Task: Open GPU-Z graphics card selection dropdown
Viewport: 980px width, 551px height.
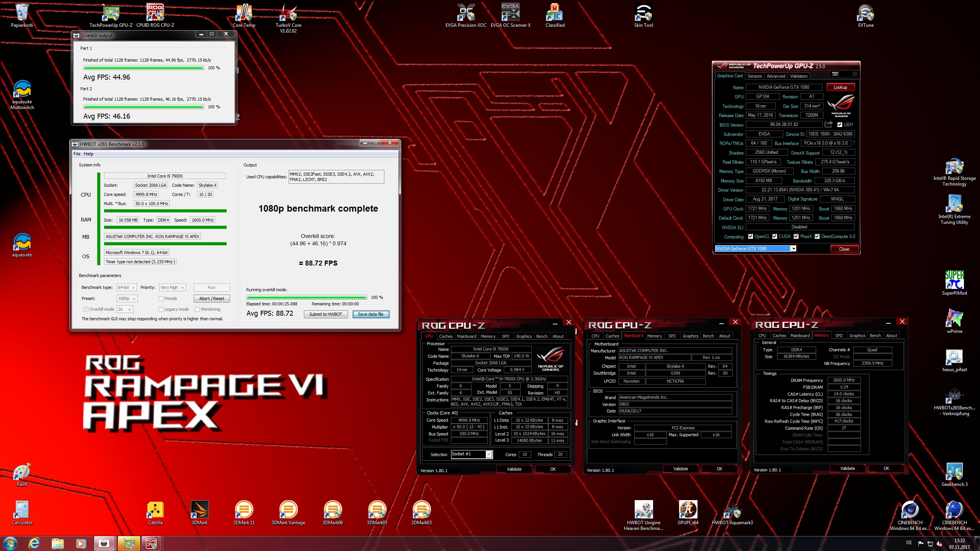Action: pos(755,249)
